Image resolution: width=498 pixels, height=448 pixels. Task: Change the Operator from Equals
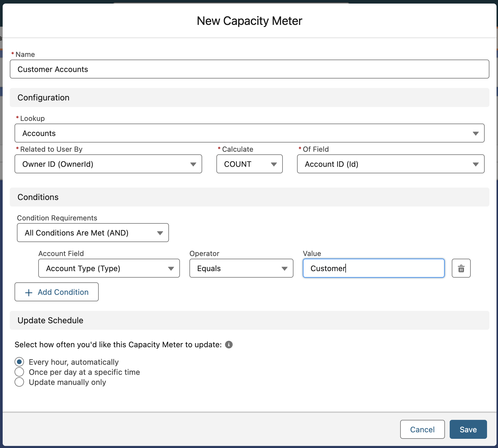tap(241, 268)
